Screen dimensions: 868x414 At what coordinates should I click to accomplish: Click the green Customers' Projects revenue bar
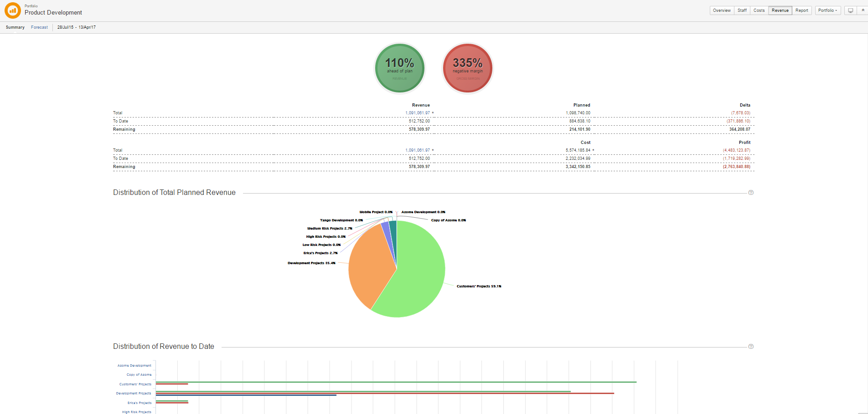click(x=396, y=382)
